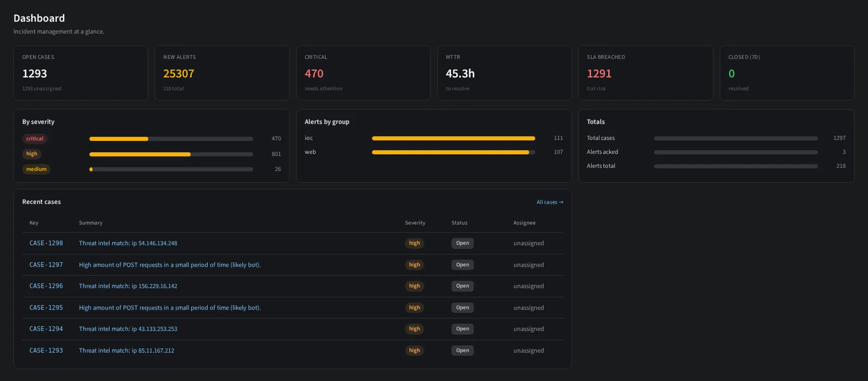Click CASE-1297 POST requests summary

coord(170,265)
